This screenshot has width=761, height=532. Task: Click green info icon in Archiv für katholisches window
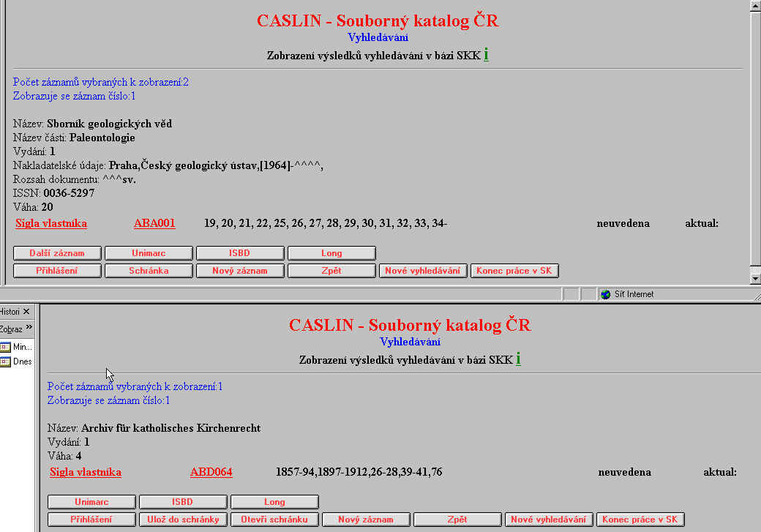(x=518, y=359)
